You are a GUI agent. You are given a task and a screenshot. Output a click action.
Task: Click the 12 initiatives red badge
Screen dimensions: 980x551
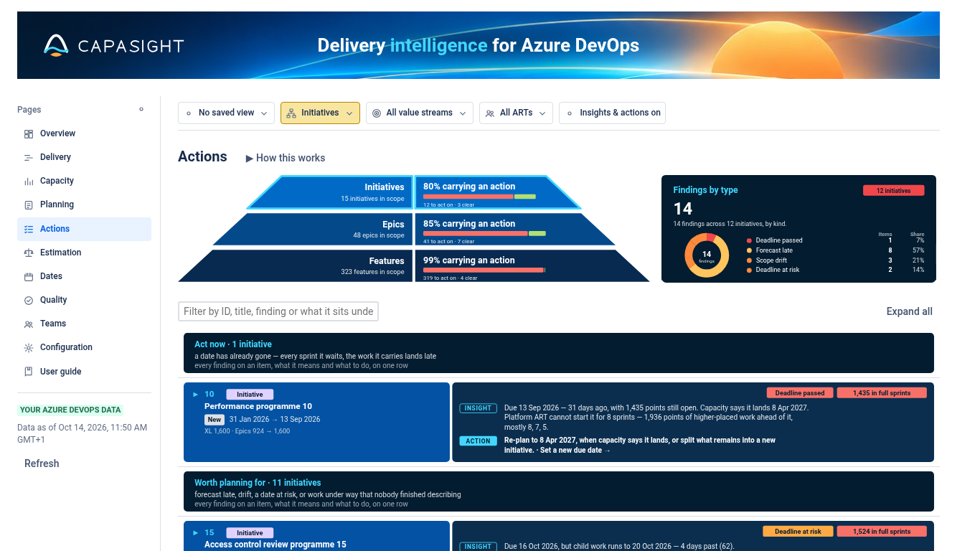[893, 191]
